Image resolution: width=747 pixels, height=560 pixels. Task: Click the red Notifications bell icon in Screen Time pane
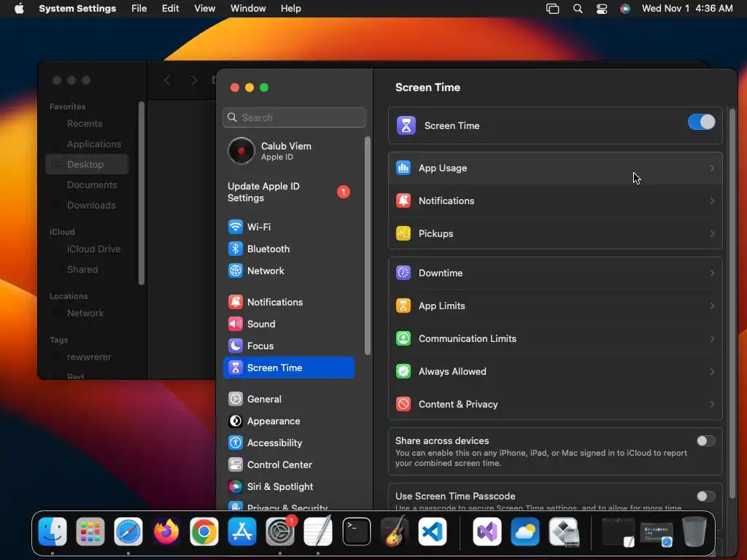(403, 201)
